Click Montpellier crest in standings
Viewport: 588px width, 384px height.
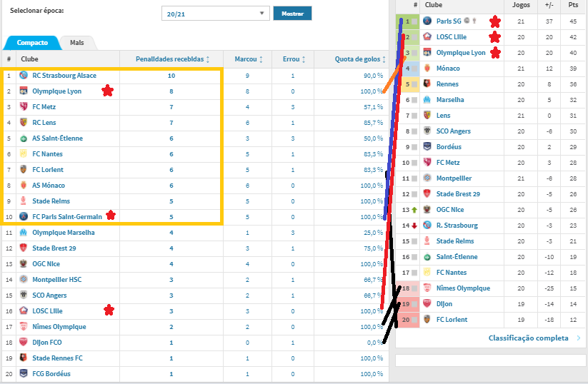(x=427, y=178)
